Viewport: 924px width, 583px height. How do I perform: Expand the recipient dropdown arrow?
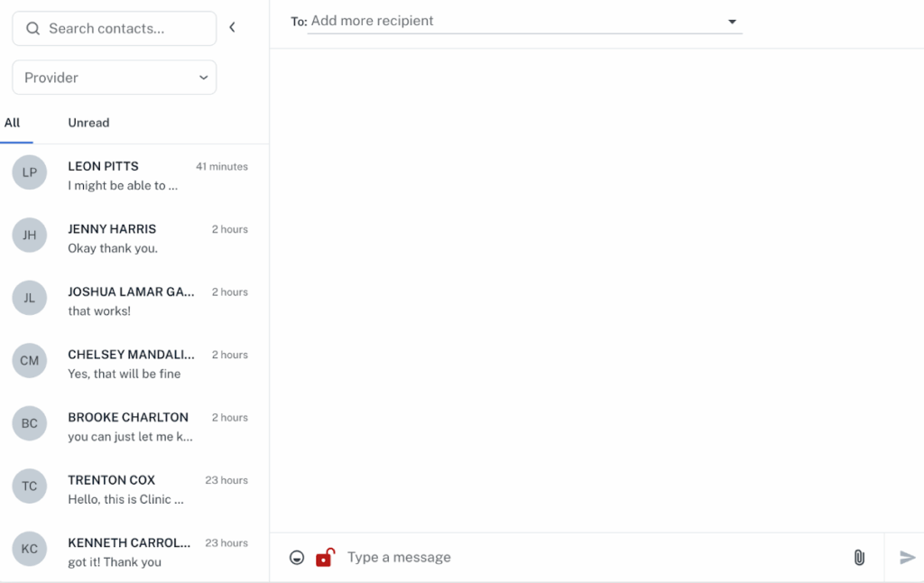(732, 22)
